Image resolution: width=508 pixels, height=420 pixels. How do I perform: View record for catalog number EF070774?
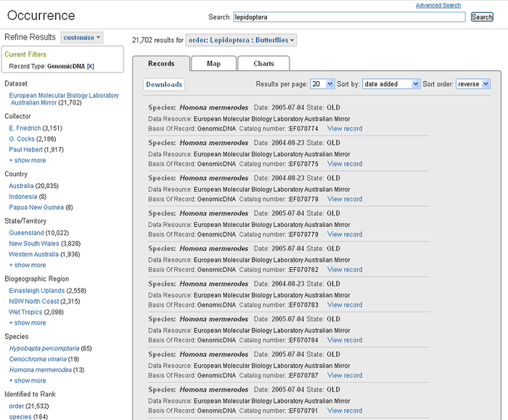pyautogui.click(x=345, y=128)
